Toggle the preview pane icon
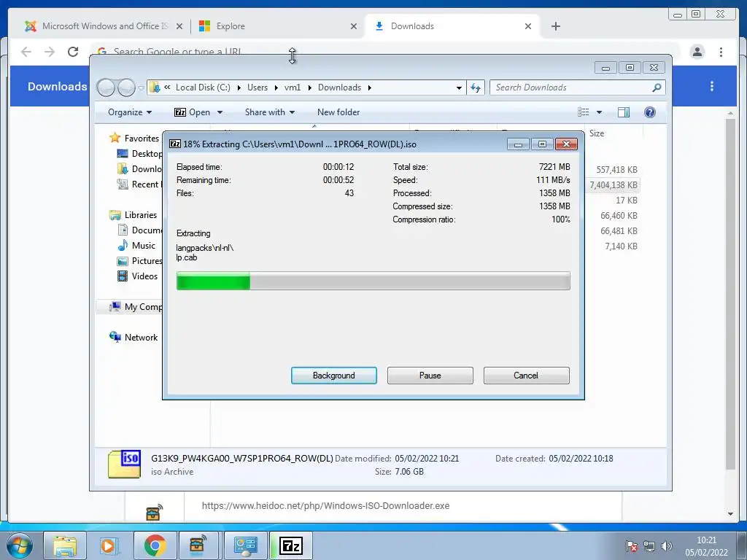Screen dimensions: 747x560 [623, 112]
